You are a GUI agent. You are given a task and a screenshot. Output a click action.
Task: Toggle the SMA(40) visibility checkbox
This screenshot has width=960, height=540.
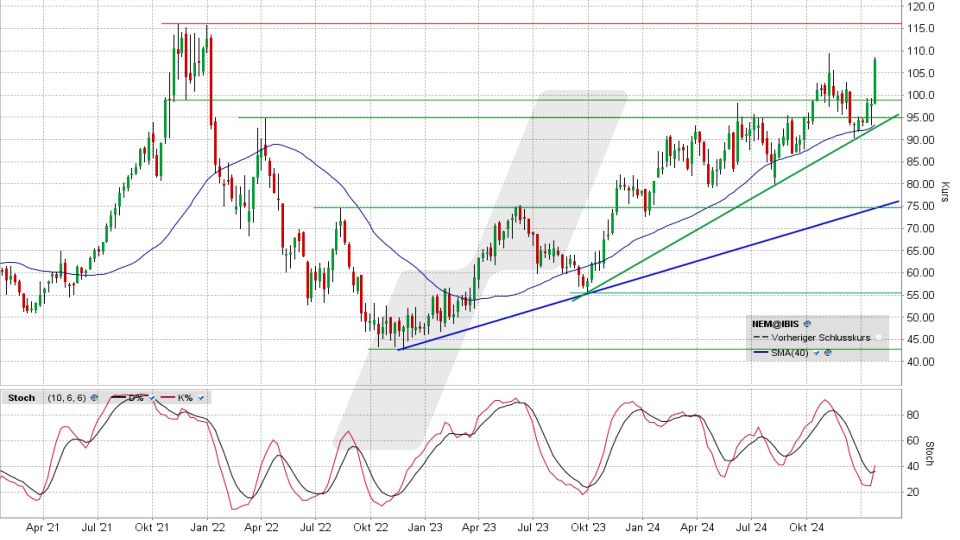(817, 353)
